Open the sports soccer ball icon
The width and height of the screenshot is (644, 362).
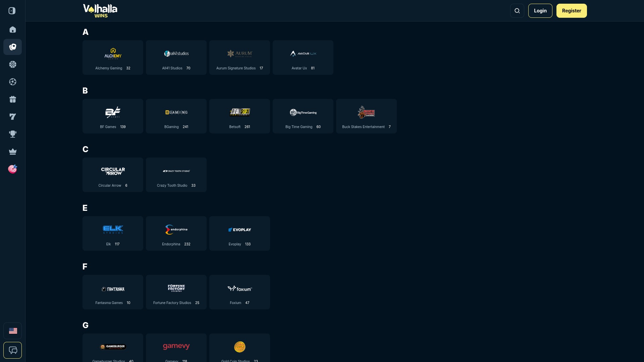click(x=12, y=82)
